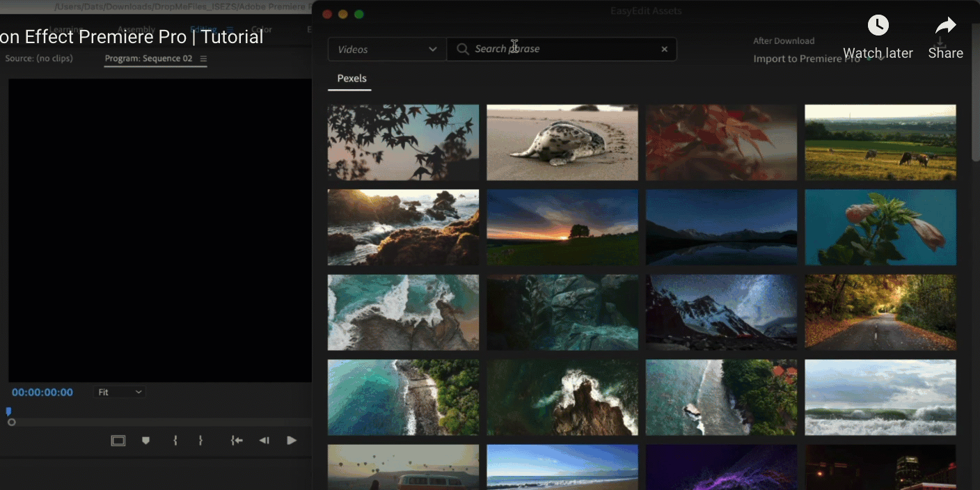The width and height of the screenshot is (980, 490).
Task: Select the rocky coast at sunset thumbnail
Action: pos(403,228)
